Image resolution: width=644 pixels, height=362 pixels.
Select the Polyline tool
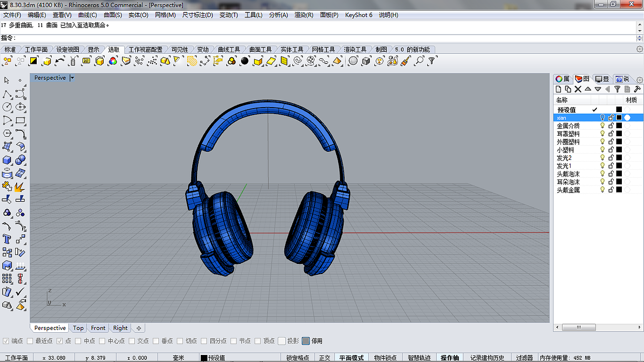7,94
